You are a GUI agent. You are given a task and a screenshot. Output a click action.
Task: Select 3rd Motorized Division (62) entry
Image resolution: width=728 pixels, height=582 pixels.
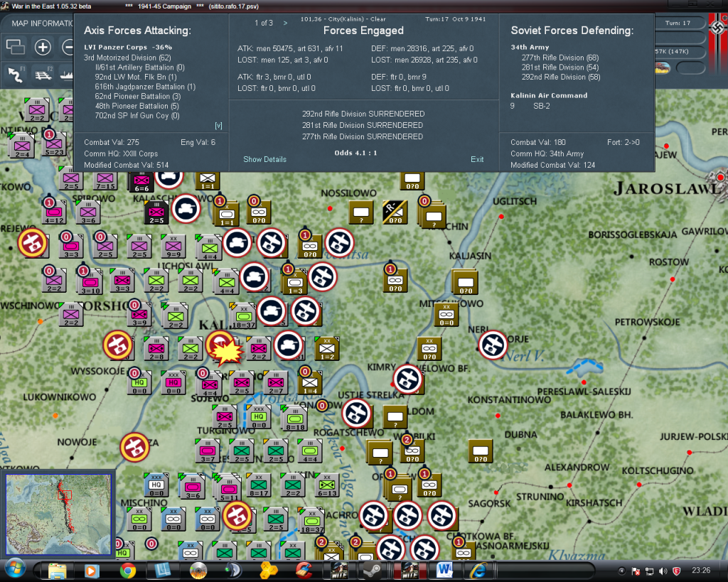(x=127, y=58)
